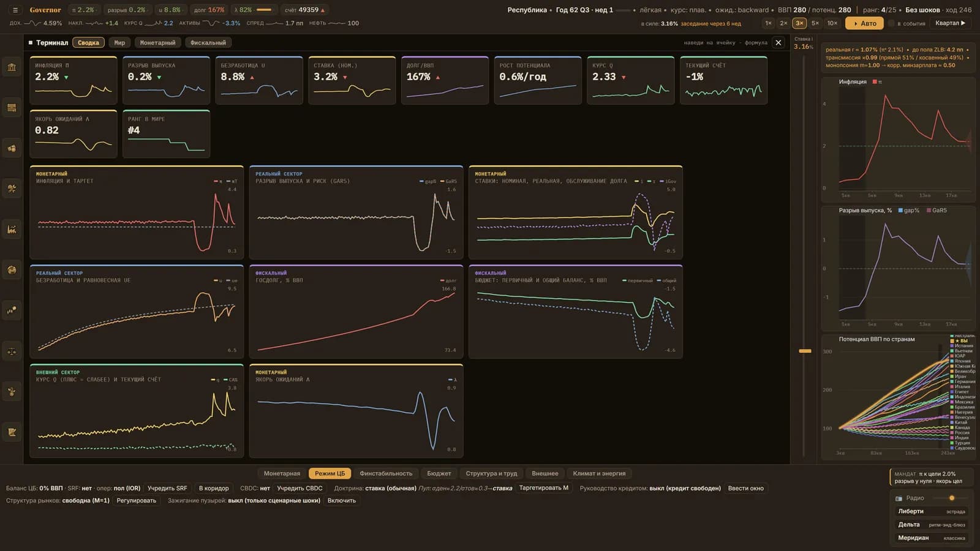The image size is (980, 551).
Task: Open the balance scales sidebar icon
Action: tap(12, 351)
